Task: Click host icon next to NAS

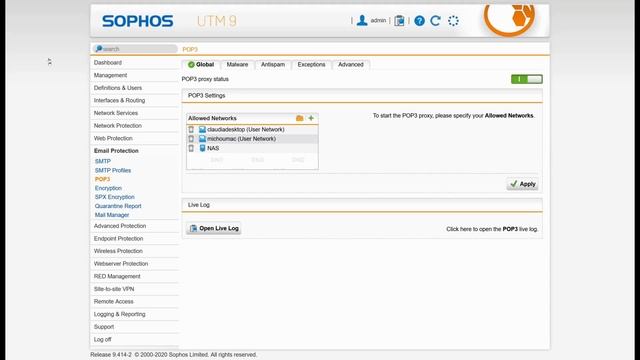Action: point(202,148)
